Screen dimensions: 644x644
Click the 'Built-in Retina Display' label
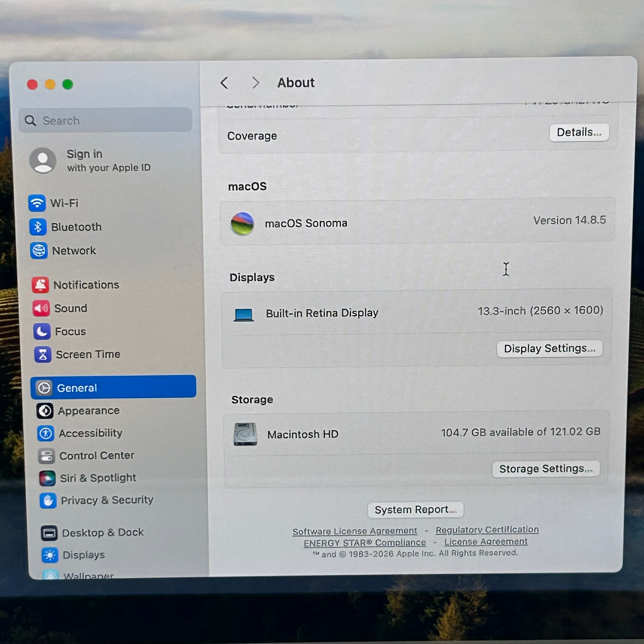tap(322, 313)
